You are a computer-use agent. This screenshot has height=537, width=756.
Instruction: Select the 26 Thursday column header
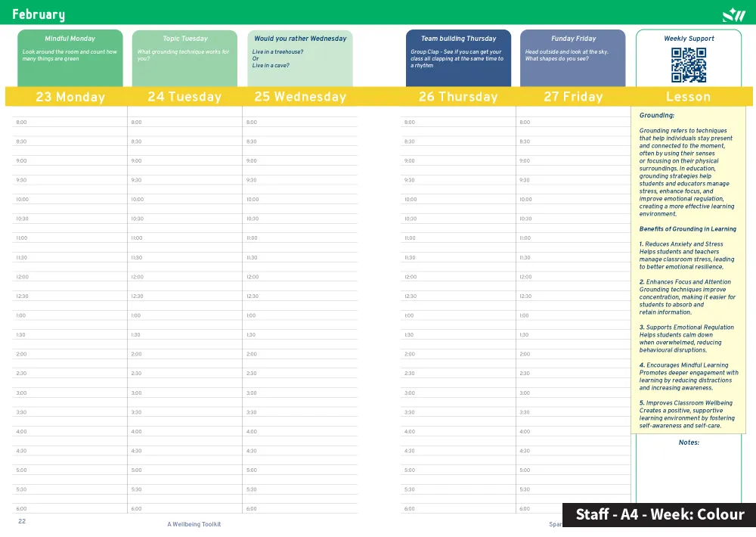(x=458, y=97)
